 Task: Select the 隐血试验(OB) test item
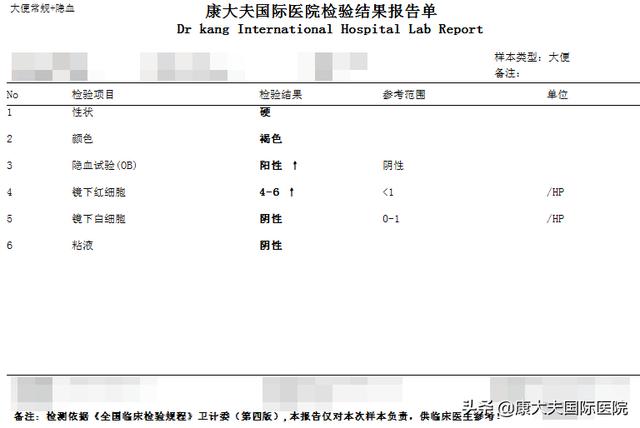click(103, 165)
